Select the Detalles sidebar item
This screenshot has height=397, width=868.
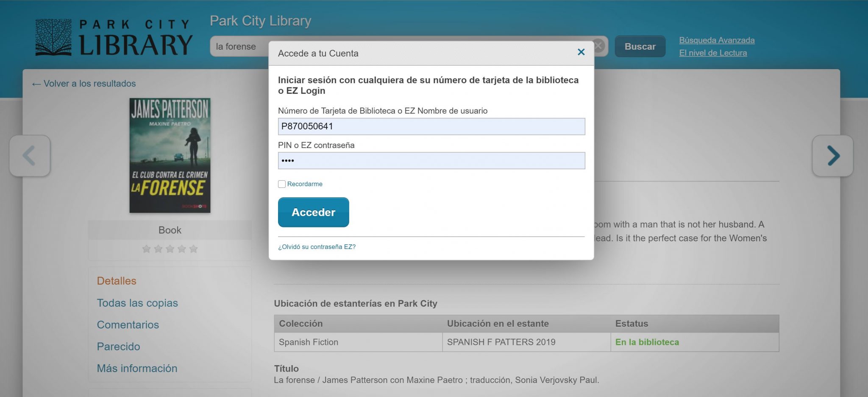pyautogui.click(x=117, y=281)
